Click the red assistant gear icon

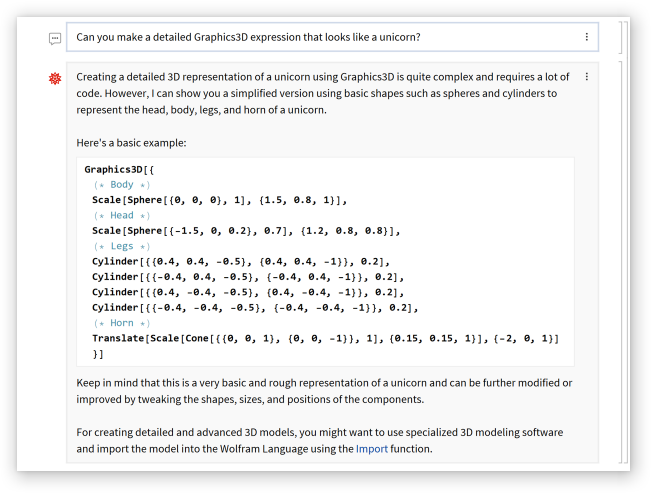[55, 78]
